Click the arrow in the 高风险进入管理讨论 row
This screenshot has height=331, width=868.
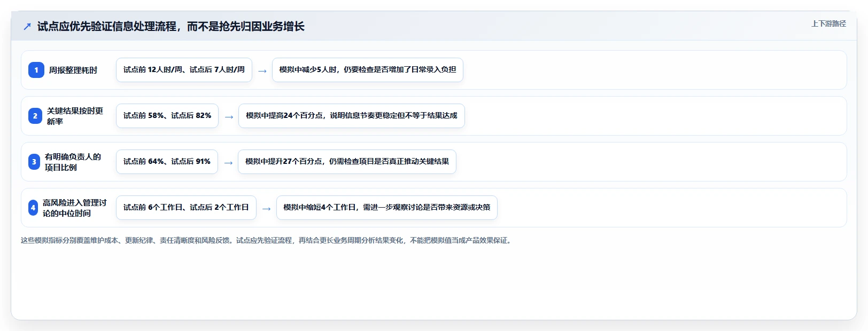click(267, 209)
